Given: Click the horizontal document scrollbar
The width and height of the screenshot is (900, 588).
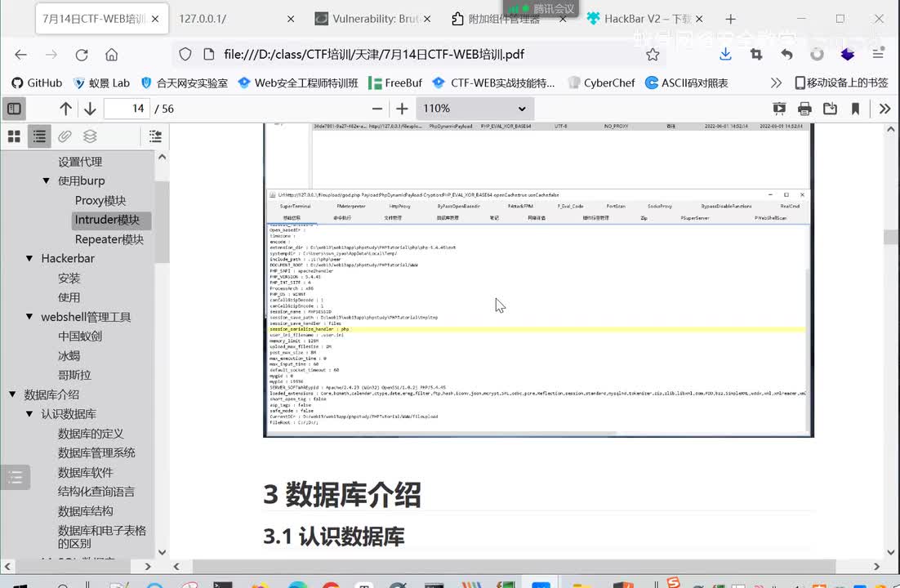Looking at the screenshot, I should point(514,566).
